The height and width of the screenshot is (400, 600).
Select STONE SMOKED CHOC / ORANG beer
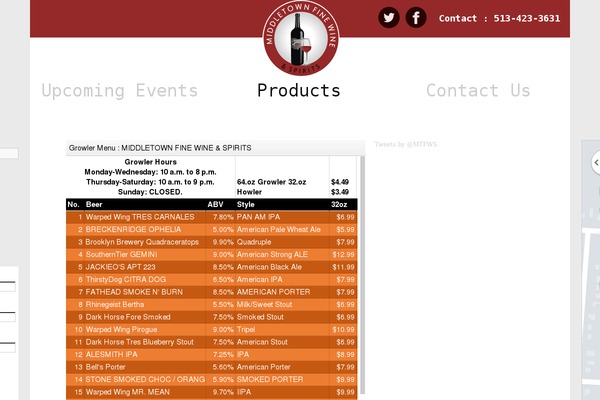click(145, 379)
